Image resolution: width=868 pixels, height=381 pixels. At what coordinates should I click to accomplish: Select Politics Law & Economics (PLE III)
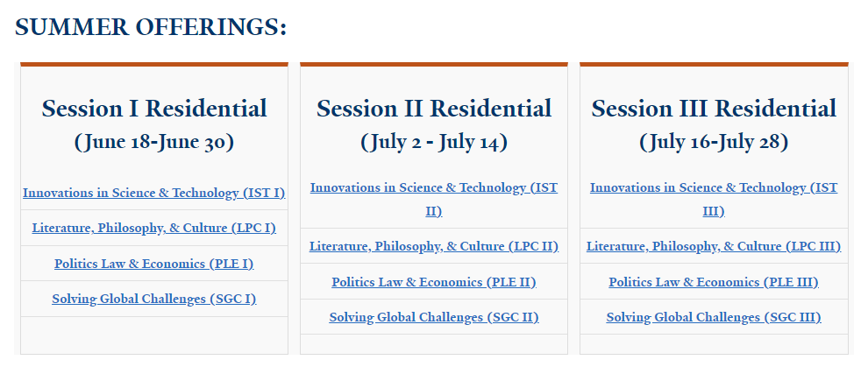click(713, 282)
